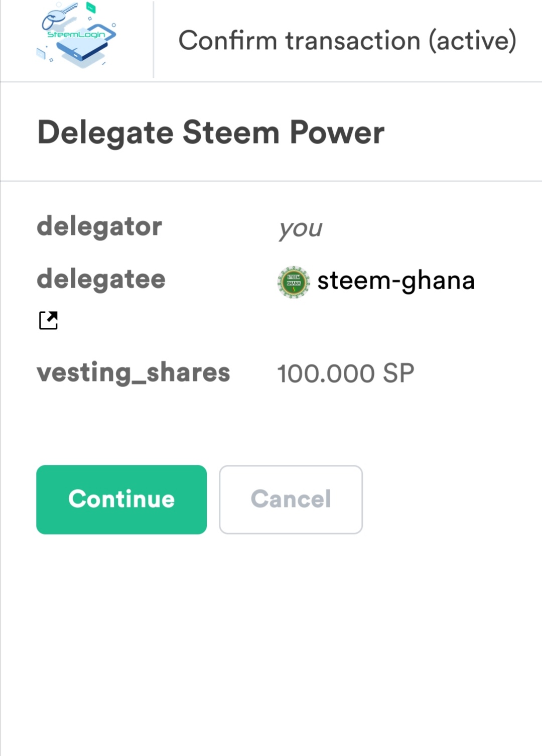Open the steem-ghana account name
542x756 pixels.
[x=396, y=280]
